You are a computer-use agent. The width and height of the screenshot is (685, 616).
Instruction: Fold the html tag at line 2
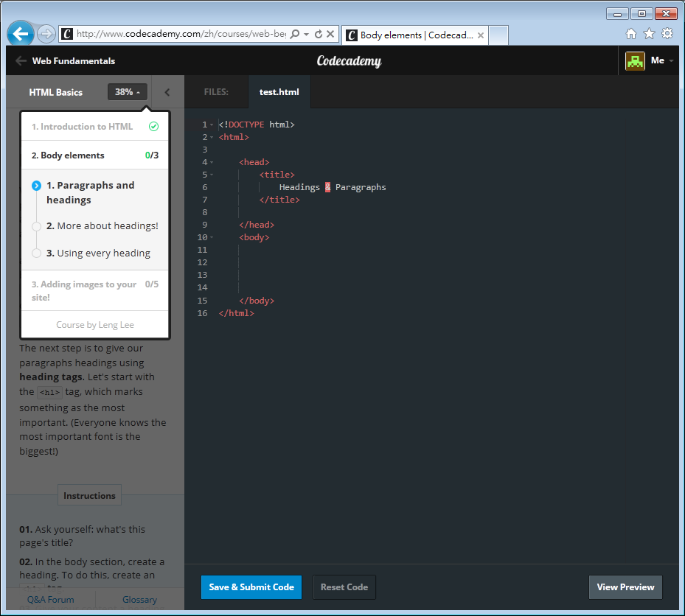point(212,138)
